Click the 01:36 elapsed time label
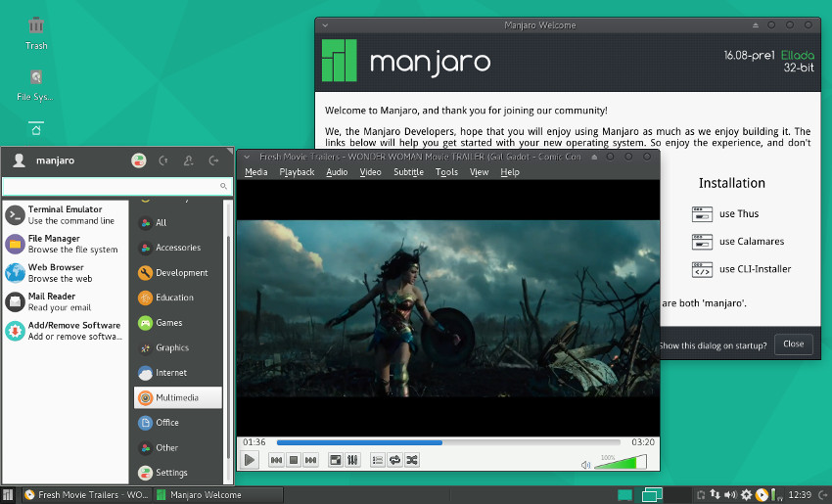832x504 pixels. (254, 442)
